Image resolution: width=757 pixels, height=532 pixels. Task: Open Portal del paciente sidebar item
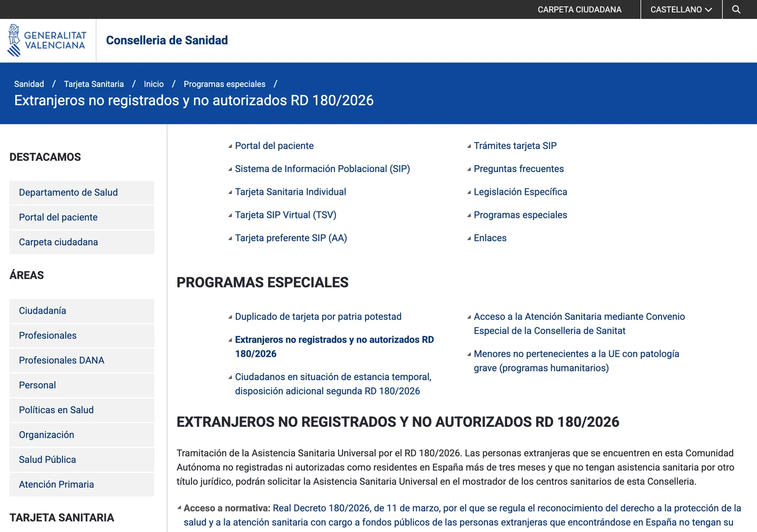[82, 218]
